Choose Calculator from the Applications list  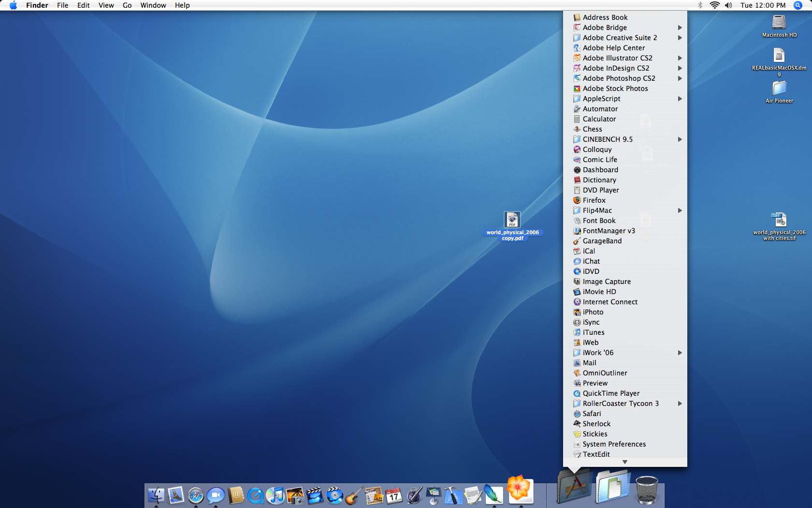pyautogui.click(x=625, y=119)
